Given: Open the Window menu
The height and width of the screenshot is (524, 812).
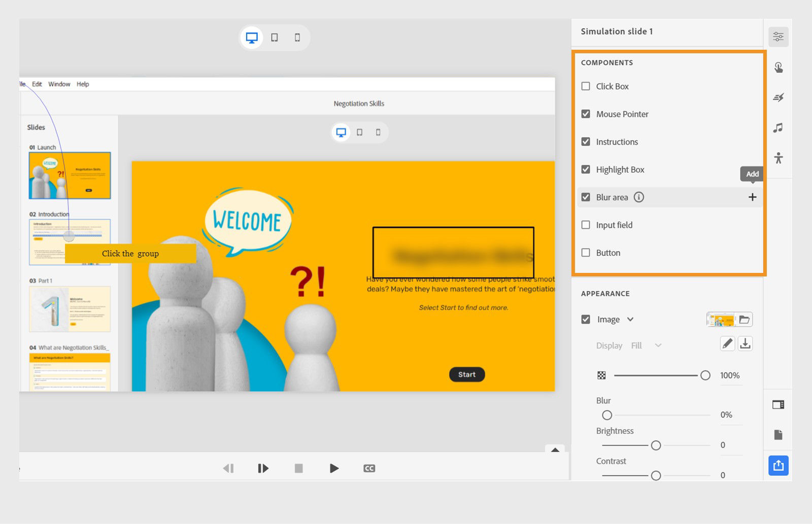Looking at the screenshot, I should click(59, 84).
